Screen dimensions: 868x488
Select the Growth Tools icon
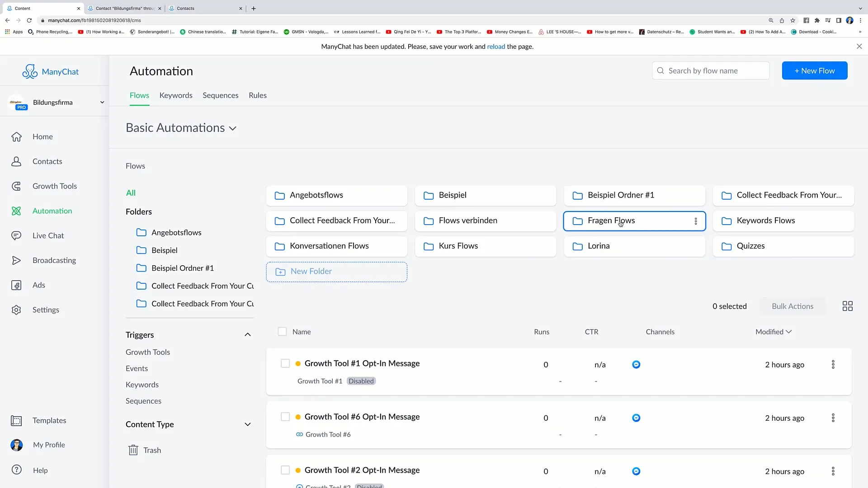coord(16,186)
